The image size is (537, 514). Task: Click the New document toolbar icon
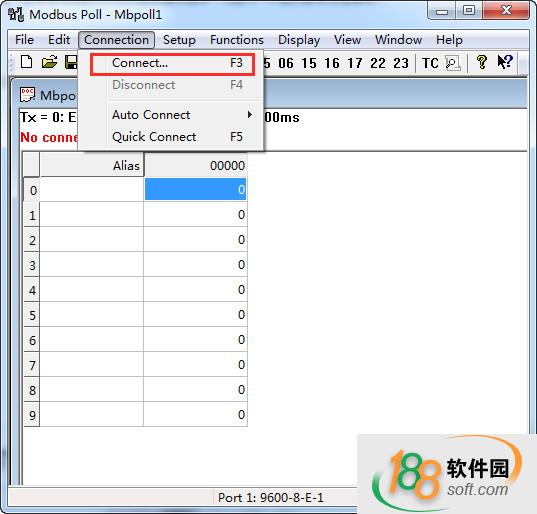(26, 62)
